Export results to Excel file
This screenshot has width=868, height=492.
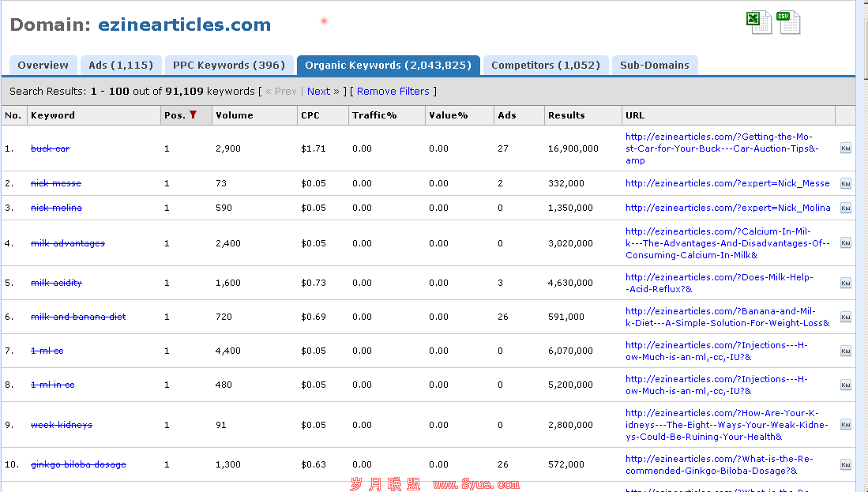[758, 22]
